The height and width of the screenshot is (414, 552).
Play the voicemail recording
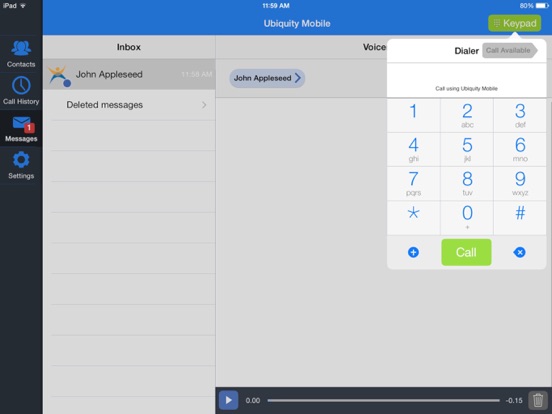point(228,400)
